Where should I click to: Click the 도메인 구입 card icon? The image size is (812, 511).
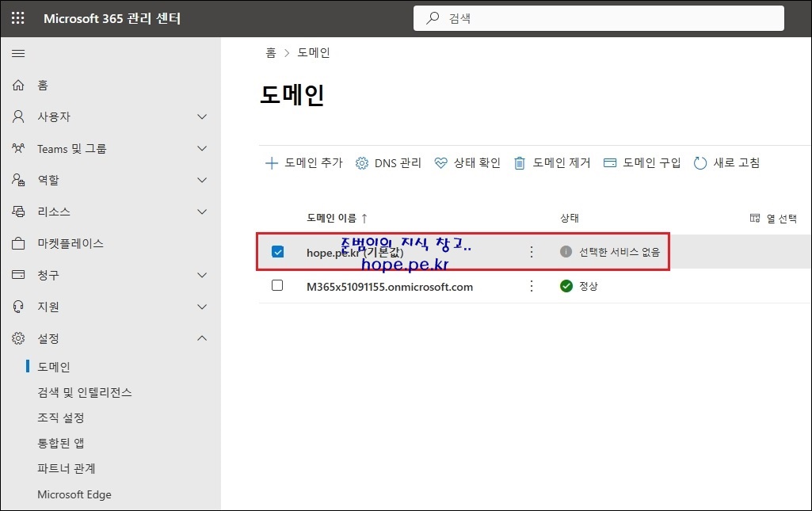pyautogui.click(x=610, y=163)
